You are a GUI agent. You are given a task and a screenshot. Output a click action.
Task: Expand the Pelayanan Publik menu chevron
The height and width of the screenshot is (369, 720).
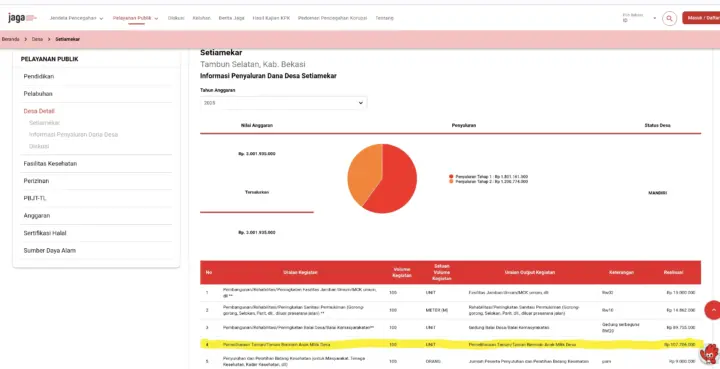click(x=157, y=18)
